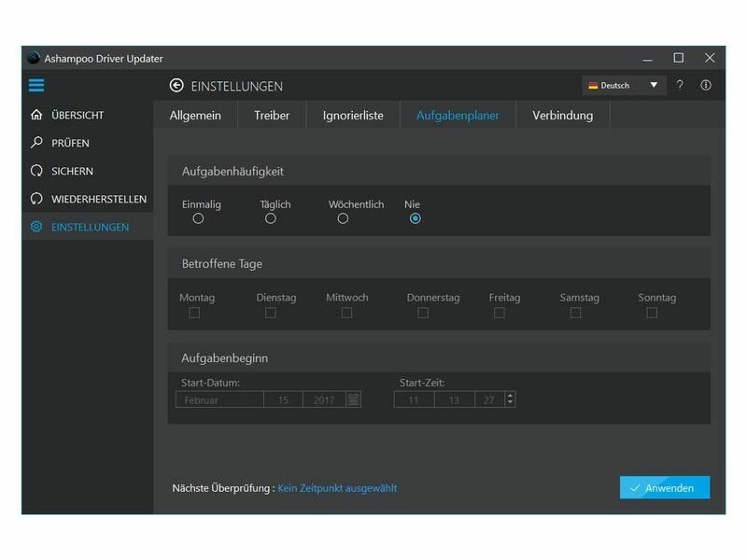Select the Täglich frequency option

[x=271, y=218]
